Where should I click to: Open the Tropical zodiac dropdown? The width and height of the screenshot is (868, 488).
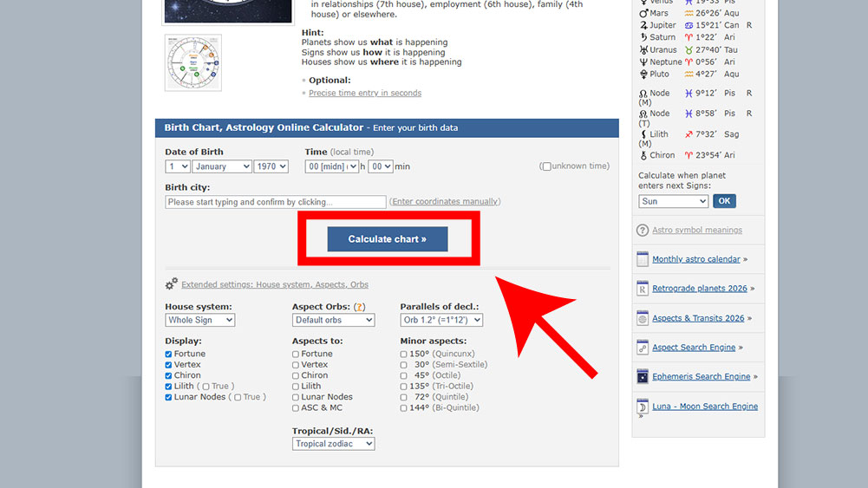coord(333,444)
